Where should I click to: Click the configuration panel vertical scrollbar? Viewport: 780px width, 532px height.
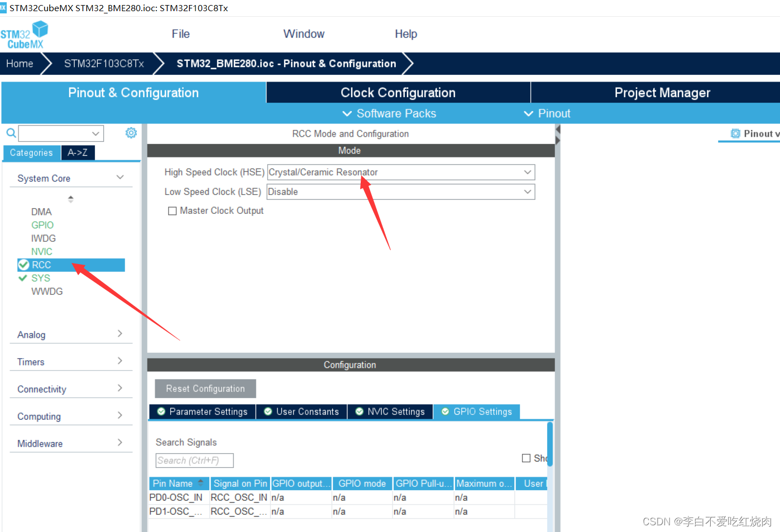coord(550,444)
